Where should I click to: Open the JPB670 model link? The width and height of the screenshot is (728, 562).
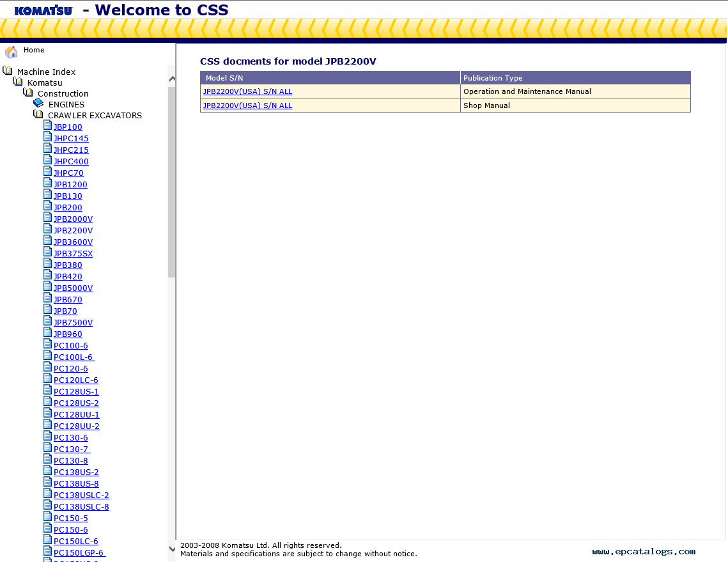tap(68, 300)
